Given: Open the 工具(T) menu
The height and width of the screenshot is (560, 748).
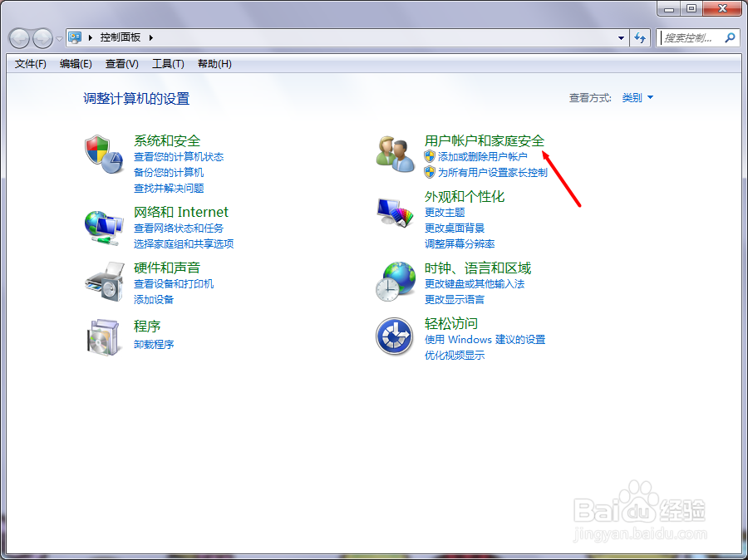Looking at the screenshot, I should 168,64.
